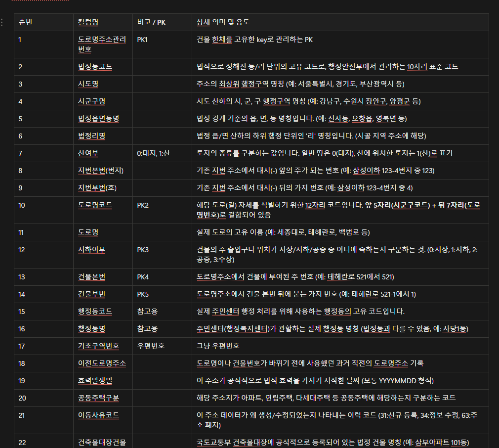Screen dimensions: 499x448
Task: Click the description mentioning '10자리 표준 코드'
Action: [340, 67]
